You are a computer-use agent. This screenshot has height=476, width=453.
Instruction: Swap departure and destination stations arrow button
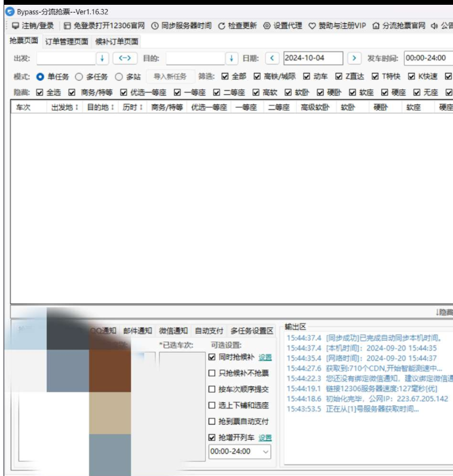(x=124, y=58)
